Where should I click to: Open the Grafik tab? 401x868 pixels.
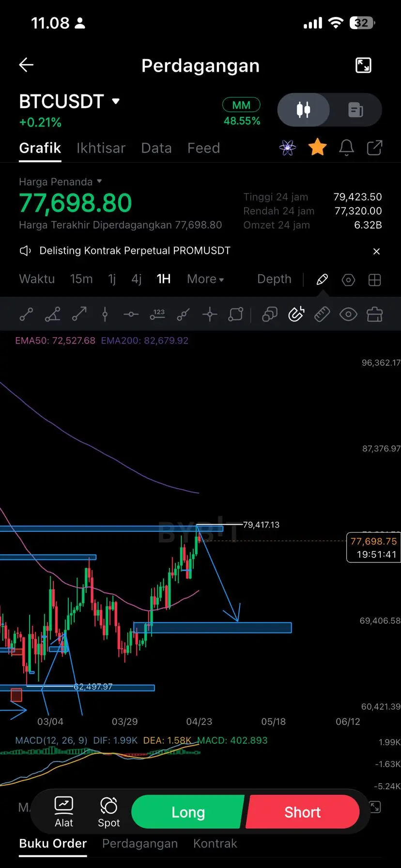point(40,148)
